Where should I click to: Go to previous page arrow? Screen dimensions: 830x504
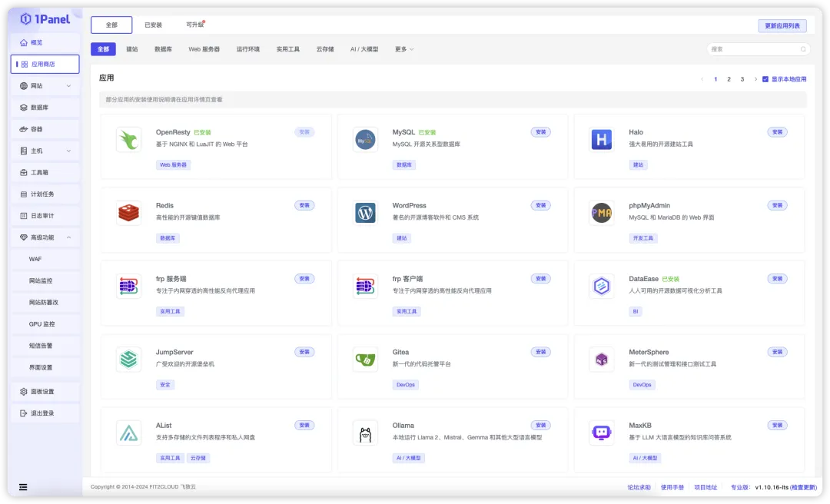702,79
